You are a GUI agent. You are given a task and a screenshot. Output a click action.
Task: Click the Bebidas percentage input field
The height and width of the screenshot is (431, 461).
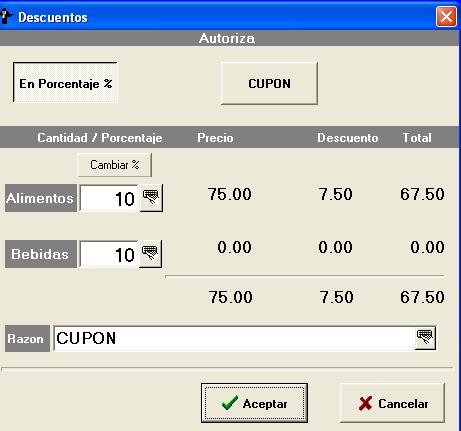click(x=109, y=254)
